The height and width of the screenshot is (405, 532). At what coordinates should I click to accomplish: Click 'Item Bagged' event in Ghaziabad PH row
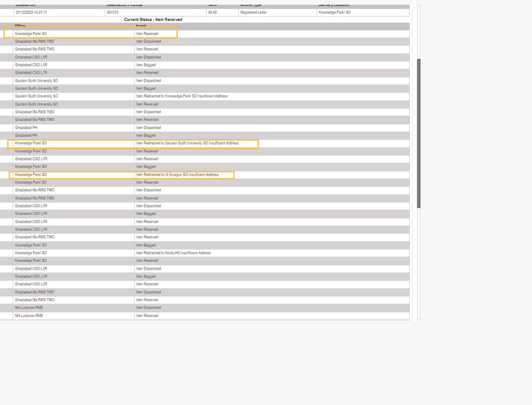pyautogui.click(x=146, y=135)
